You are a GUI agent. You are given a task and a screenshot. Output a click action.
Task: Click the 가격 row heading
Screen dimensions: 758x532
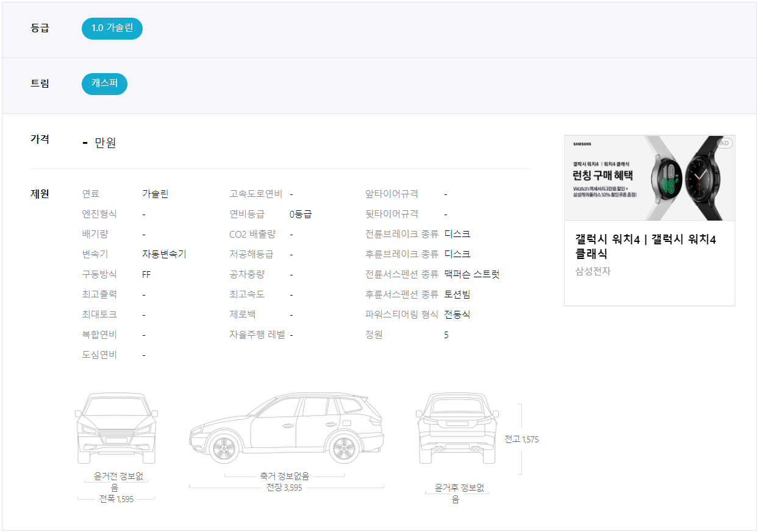(40, 139)
